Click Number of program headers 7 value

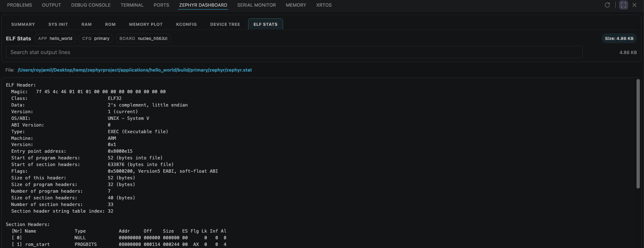tap(109, 191)
